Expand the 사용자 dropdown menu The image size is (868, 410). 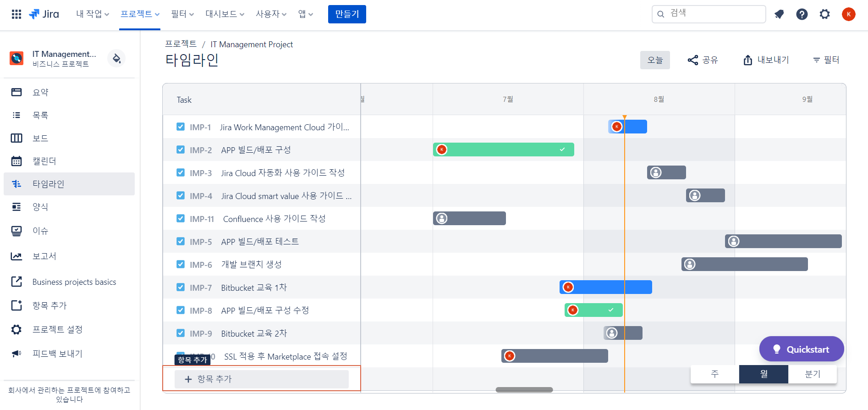pyautogui.click(x=271, y=14)
